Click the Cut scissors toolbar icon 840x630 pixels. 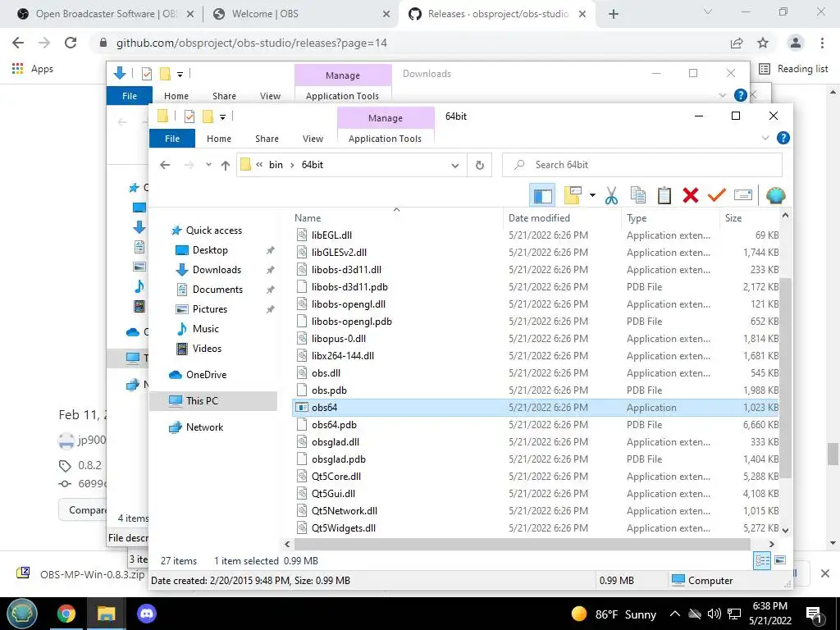pyautogui.click(x=611, y=195)
